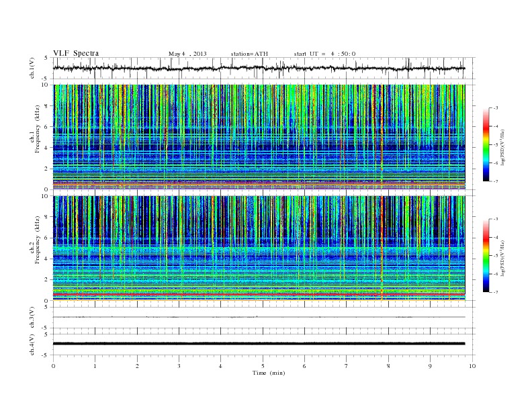Click time axis tick label "9"
532x411 pixels.
430,366
